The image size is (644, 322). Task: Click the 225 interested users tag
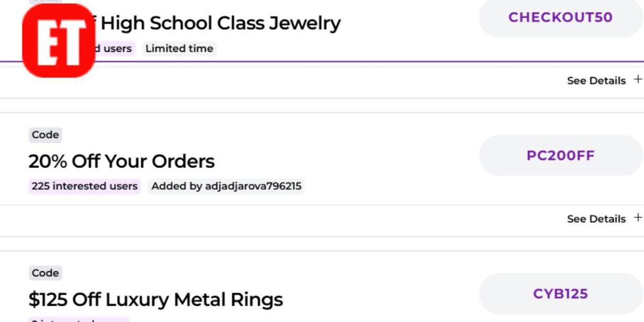click(x=84, y=186)
